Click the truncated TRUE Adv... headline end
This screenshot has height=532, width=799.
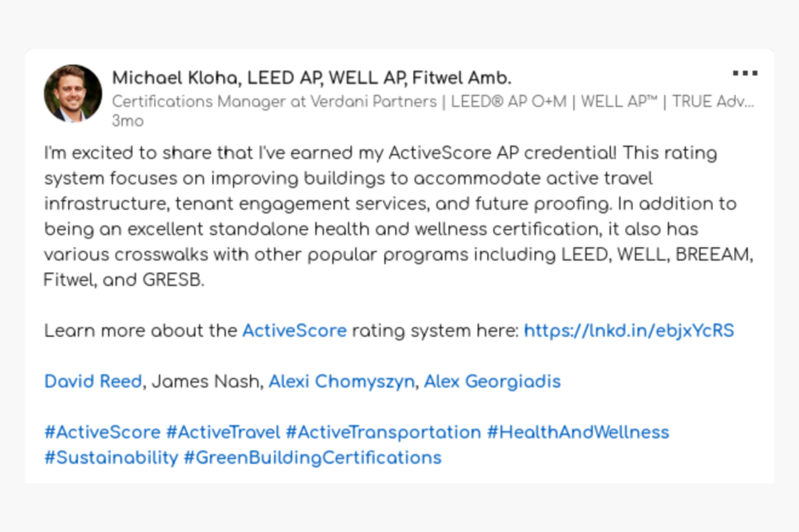(713, 102)
